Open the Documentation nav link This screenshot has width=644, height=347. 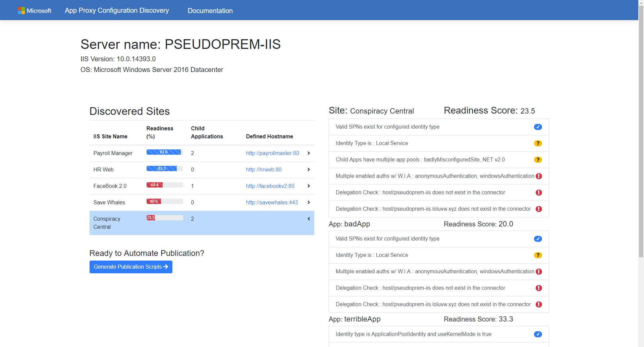click(x=210, y=11)
